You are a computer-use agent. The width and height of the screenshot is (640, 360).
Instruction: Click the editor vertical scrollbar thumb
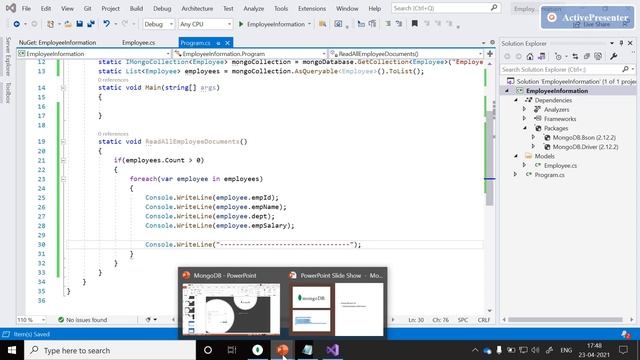490,157
